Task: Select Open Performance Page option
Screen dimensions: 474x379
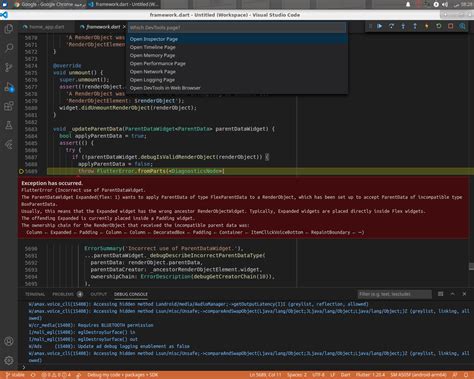Action: click(238, 63)
